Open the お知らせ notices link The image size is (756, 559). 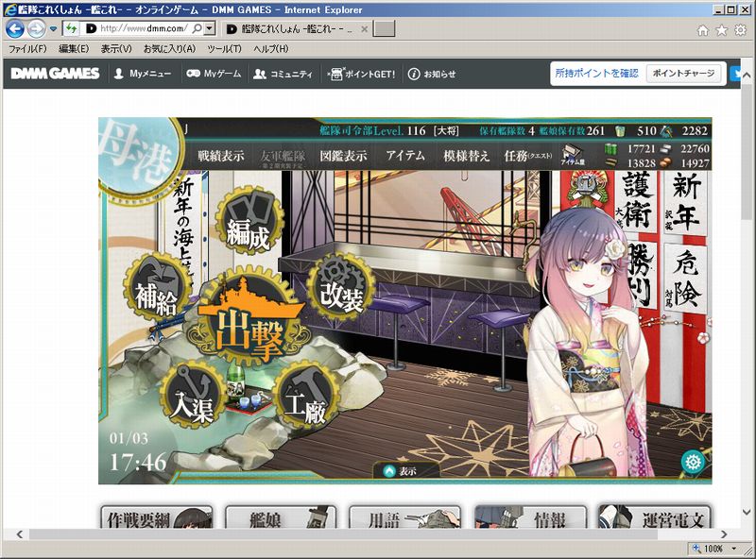432,74
